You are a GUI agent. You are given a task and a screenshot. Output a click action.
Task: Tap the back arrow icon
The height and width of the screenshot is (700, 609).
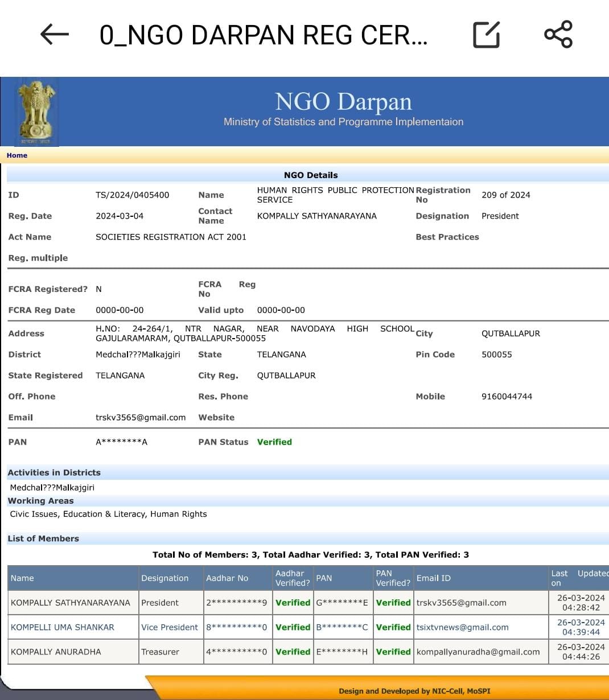55,35
